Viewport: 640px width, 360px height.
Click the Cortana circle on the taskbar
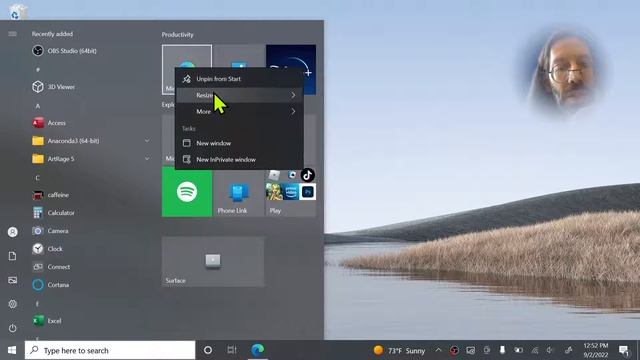pyautogui.click(x=208, y=350)
